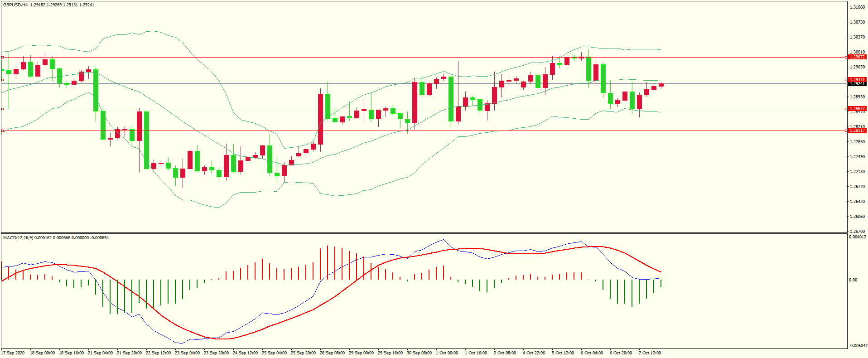Click the 17 Sep 2020 date label
This screenshot has width=868, height=358.
coord(13,353)
